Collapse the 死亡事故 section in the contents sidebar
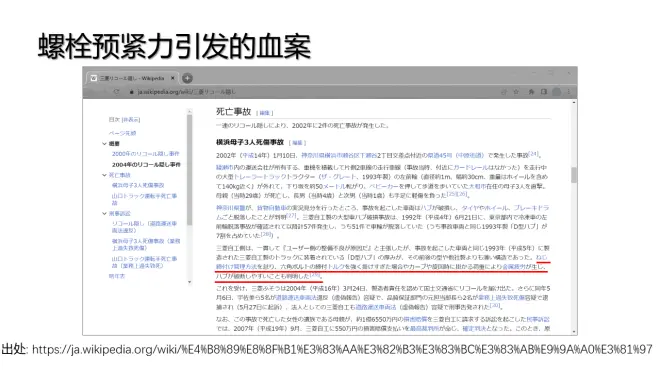 (x=104, y=175)
